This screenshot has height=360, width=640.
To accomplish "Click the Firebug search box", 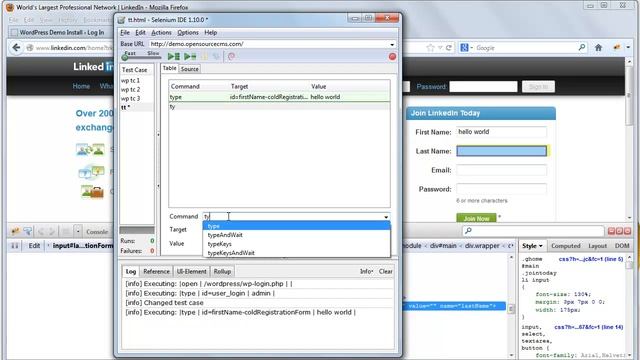I will (533, 231).
